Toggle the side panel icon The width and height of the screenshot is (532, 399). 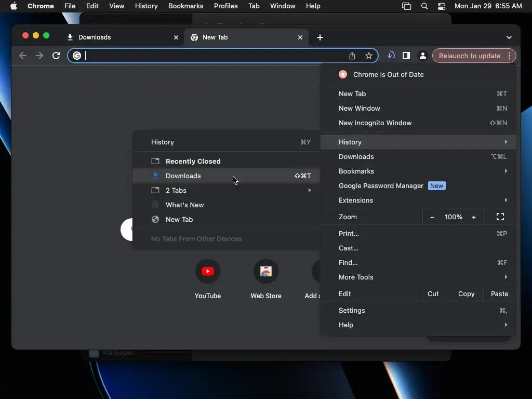[406, 56]
